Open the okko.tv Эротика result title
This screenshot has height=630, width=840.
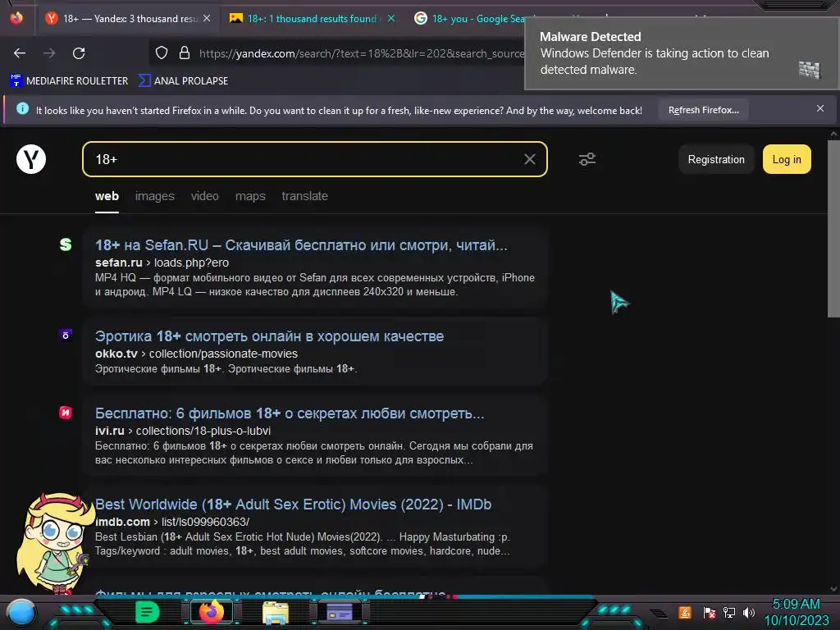[x=269, y=336]
